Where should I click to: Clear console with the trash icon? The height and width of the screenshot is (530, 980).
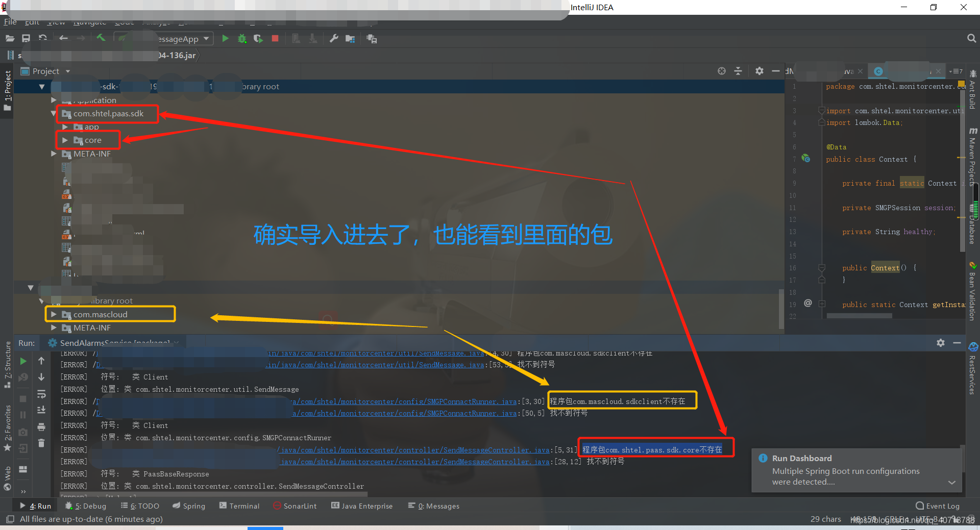click(x=41, y=443)
